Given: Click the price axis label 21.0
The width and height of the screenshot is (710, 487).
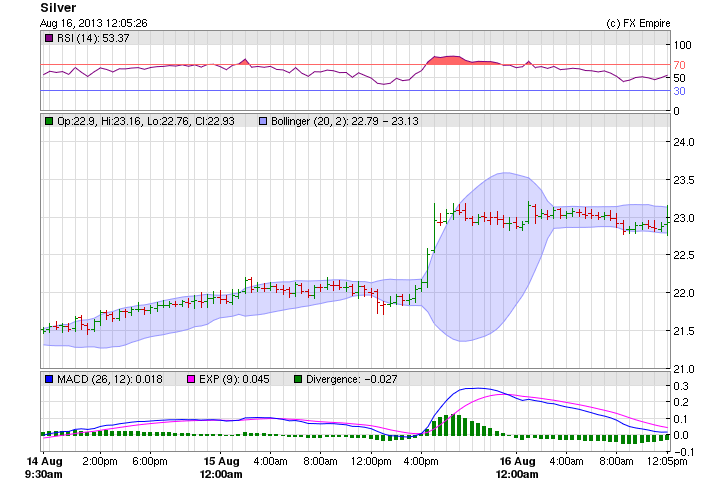Looking at the screenshot, I should (x=684, y=369).
